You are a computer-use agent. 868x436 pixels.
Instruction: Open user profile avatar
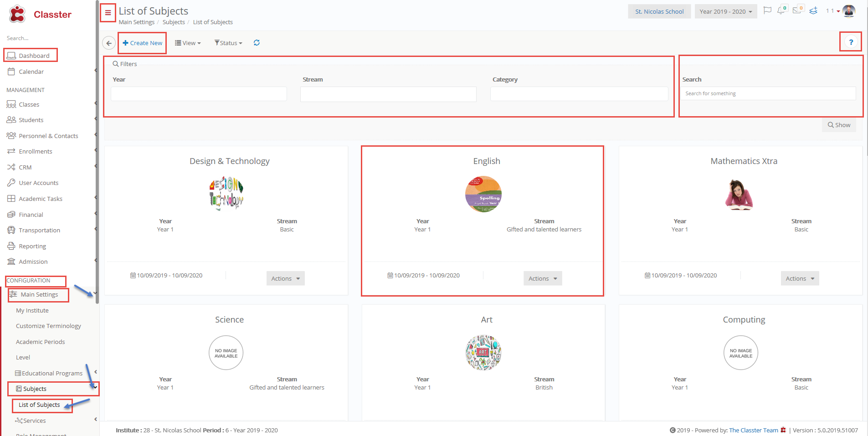(849, 11)
